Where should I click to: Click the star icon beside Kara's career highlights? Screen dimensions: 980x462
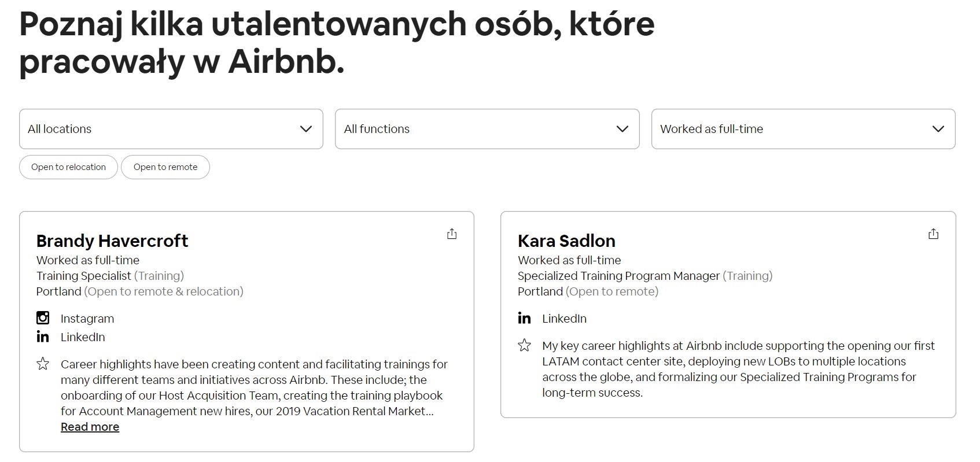coord(524,345)
